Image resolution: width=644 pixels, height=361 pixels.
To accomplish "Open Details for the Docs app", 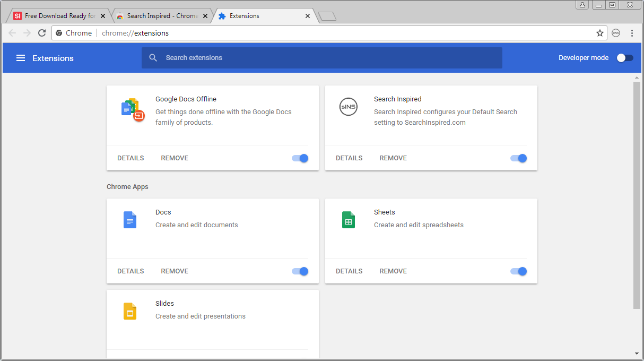I will tap(130, 271).
